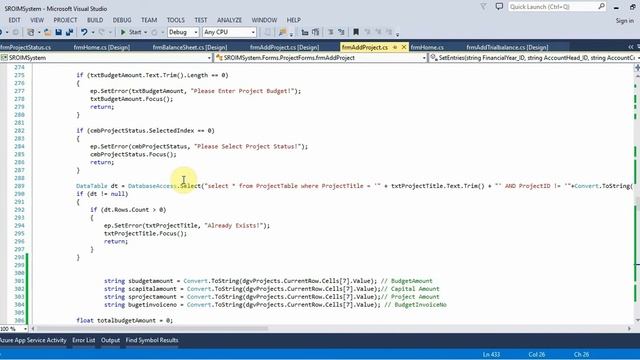This screenshot has height=360, width=640.
Task: Click the Find in Files toolbar icon
Action: tap(282, 32)
